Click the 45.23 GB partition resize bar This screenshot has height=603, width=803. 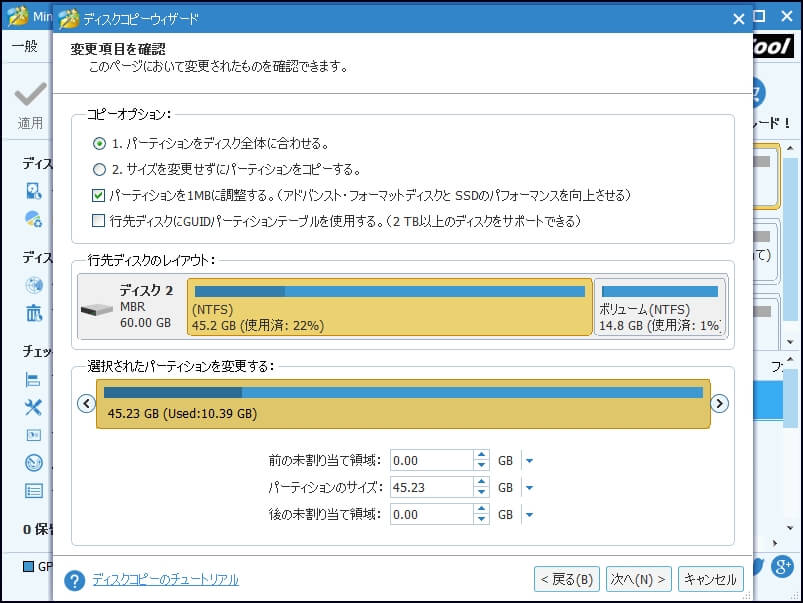pos(404,404)
